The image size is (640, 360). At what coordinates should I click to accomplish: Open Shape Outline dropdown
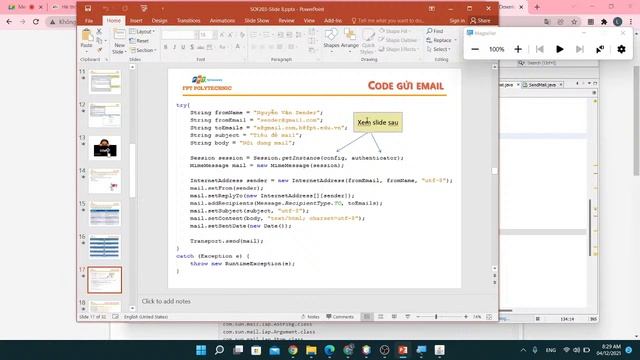398,40
